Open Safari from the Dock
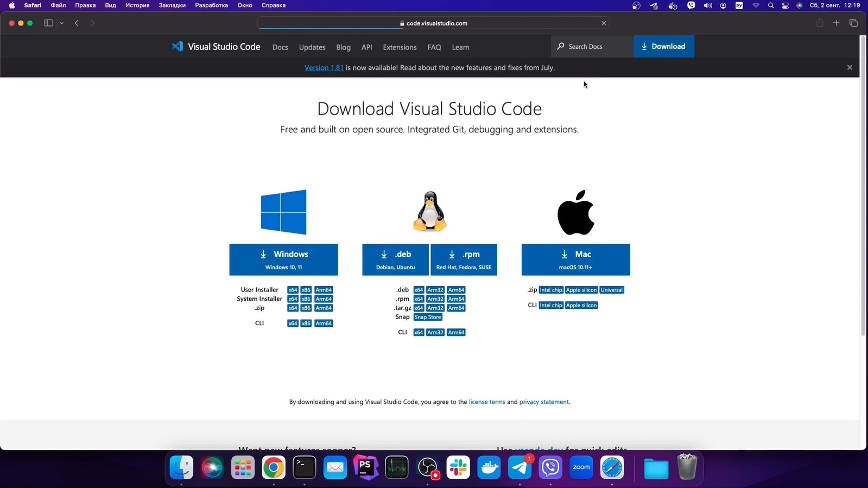 [x=612, y=467]
